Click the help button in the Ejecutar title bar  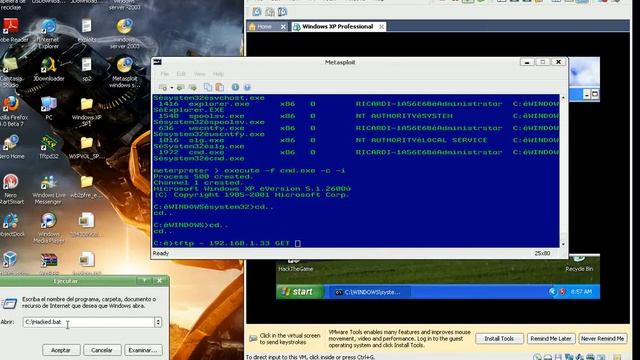[x=144, y=280]
